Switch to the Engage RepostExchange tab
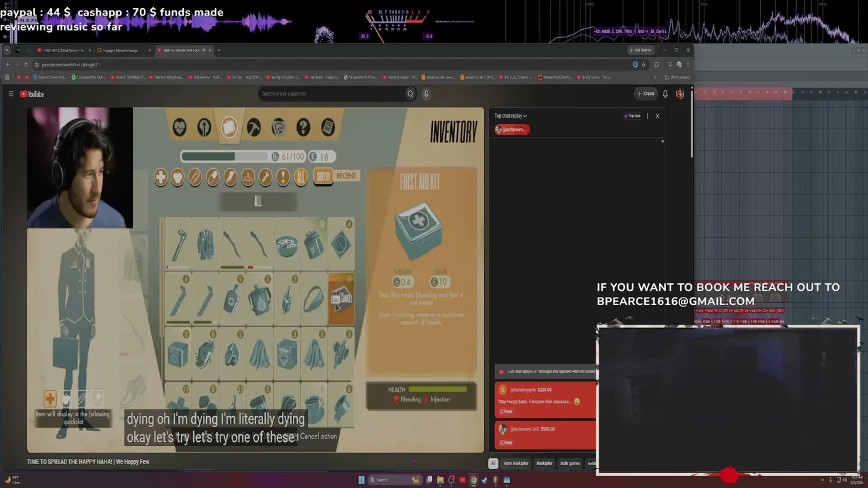Image resolution: width=868 pixels, height=488 pixels. pyautogui.click(x=123, y=50)
